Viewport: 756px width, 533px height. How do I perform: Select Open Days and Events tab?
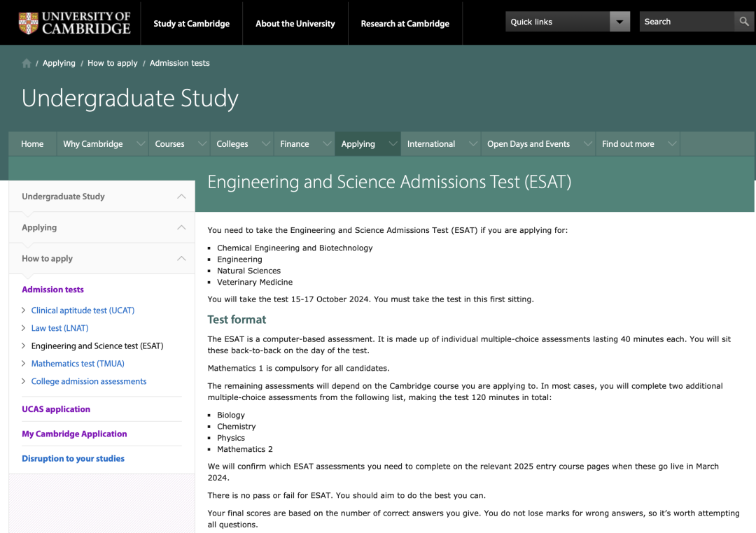click(528, 143)
